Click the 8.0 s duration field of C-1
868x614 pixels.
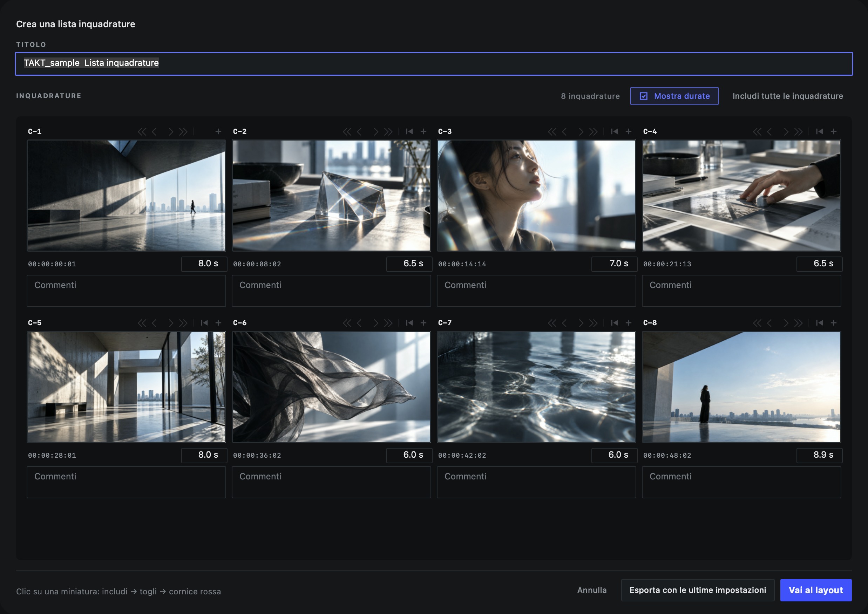coord(204,264)
